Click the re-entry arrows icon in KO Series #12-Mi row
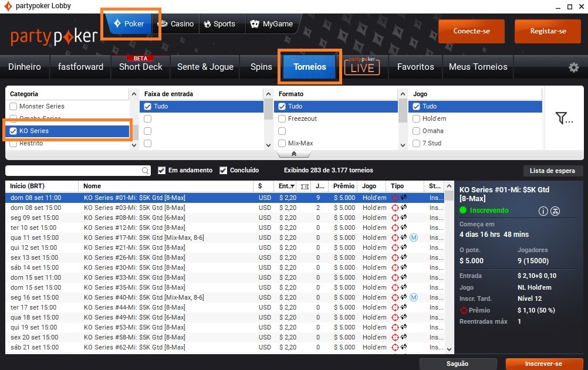588x370 pixels. tap(404, 227)
